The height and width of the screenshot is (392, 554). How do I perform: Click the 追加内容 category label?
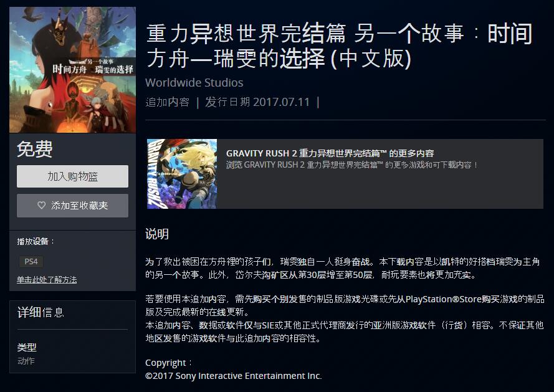click(167, 102)
